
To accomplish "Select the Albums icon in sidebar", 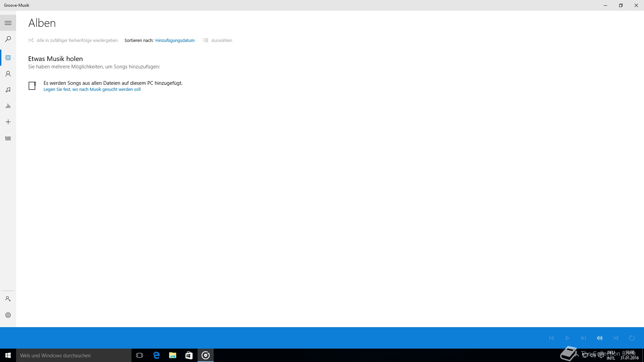I will [x=8, y=58].
